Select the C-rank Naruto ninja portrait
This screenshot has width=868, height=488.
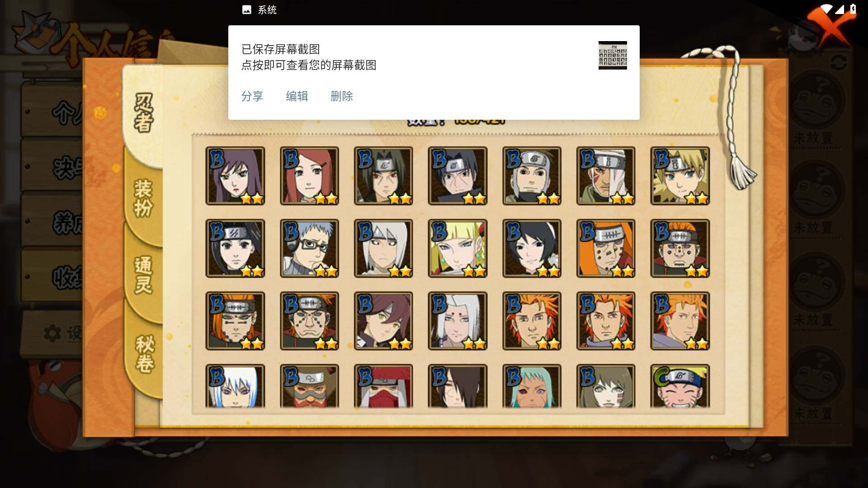tap(680, 387)
